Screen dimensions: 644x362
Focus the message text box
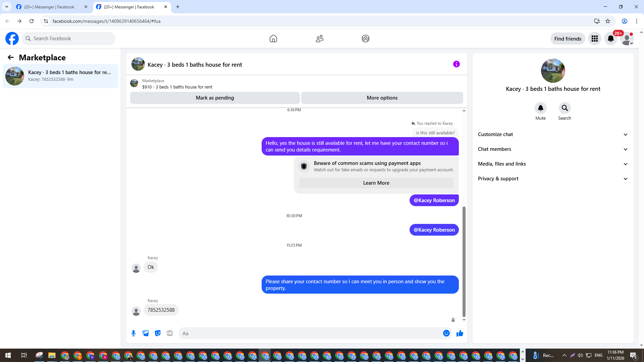tap(311, 333)
